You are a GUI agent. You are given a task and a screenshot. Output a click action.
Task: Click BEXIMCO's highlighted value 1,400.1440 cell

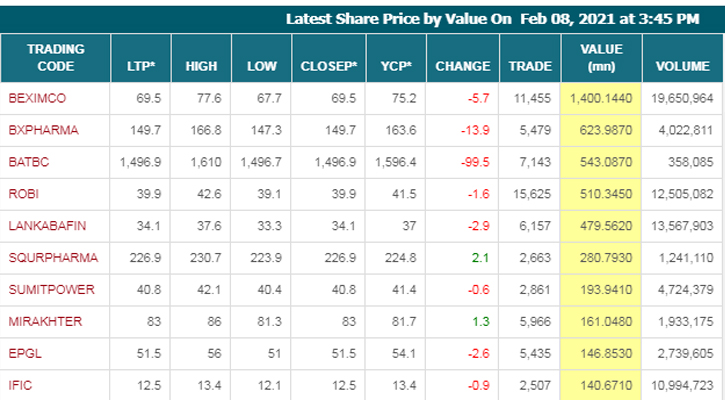(601, 97)
